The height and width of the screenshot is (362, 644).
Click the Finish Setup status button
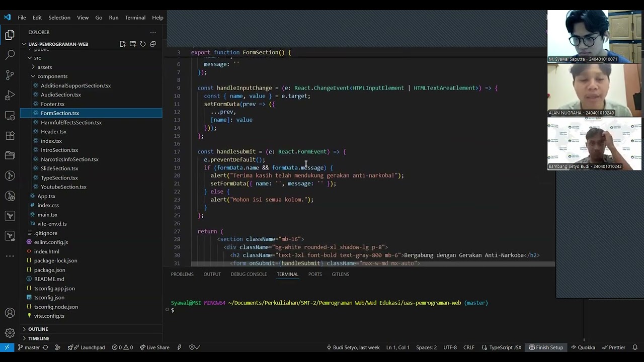pos(546,347)
